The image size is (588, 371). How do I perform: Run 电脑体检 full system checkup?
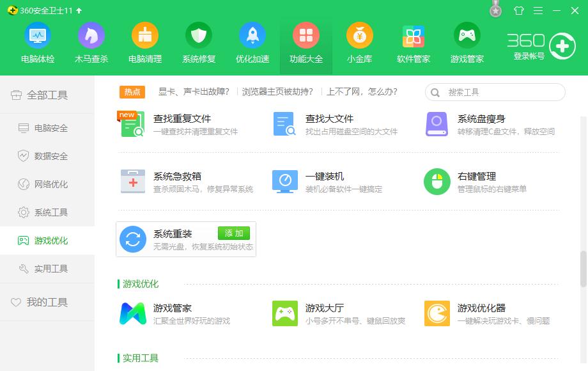(38, 42)
